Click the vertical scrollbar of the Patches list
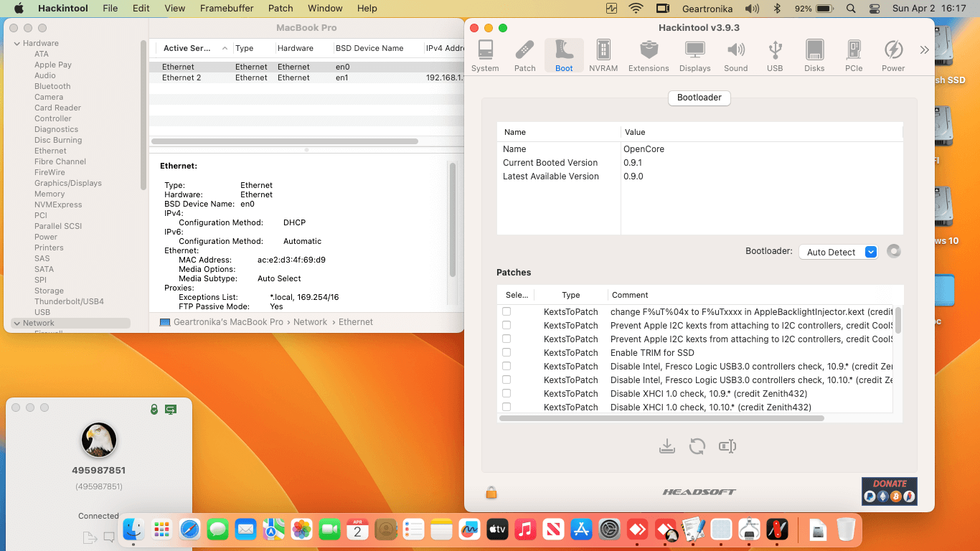 (898, 320)
